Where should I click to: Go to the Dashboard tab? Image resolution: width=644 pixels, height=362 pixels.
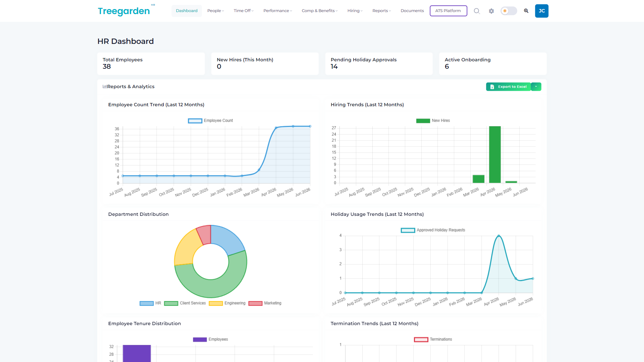tap(186, 11)
